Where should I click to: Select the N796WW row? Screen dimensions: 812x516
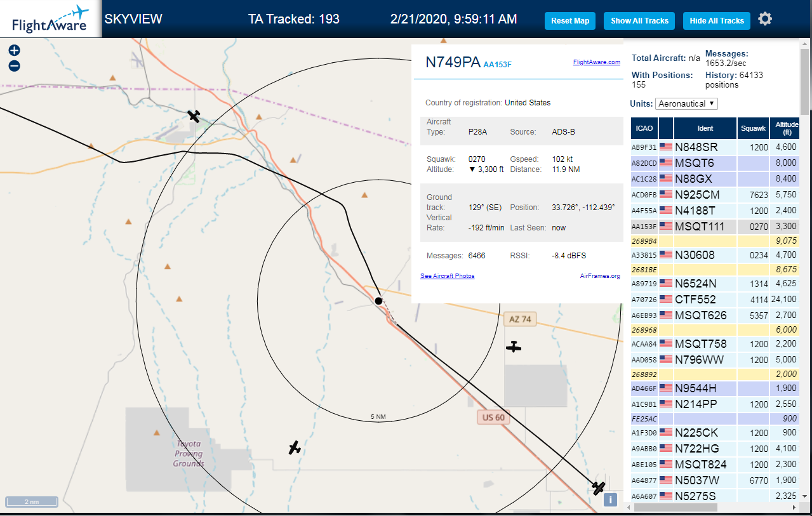[x=715, y=359]
